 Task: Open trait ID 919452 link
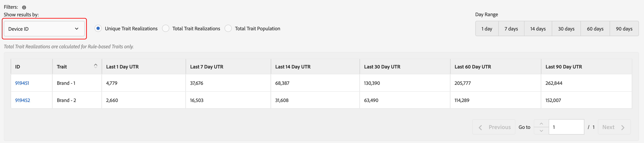coord(22,100)
